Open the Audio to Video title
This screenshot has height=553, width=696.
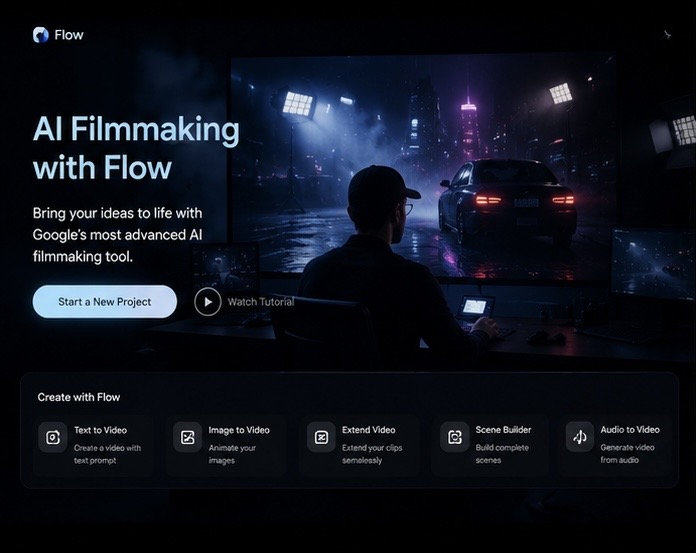tap(630, 430)
